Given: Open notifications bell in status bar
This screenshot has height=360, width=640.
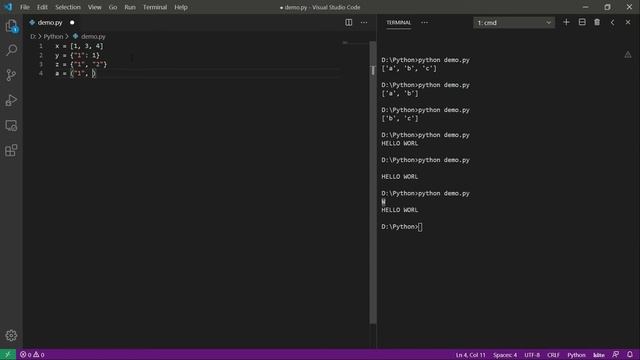Looking at the screenshot, I should (x=630, y=355).
